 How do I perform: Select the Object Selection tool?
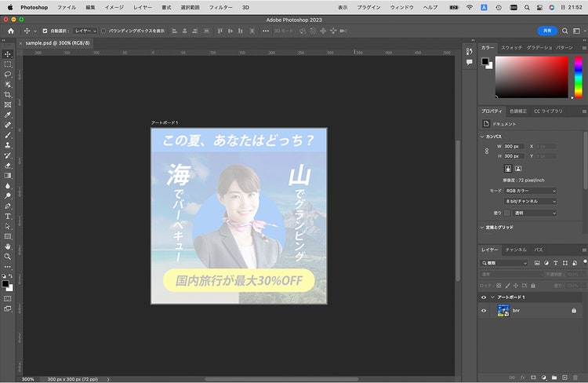8,85
